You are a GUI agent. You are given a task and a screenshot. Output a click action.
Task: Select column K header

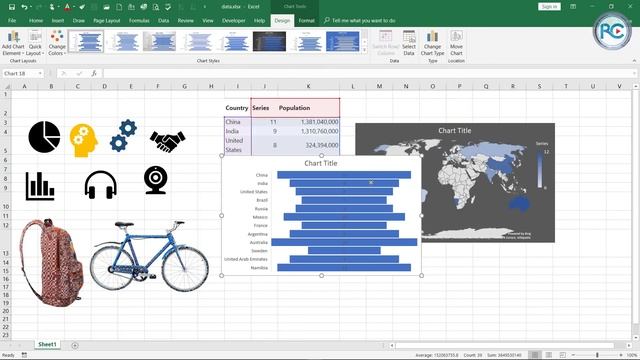tap(308, 86)
